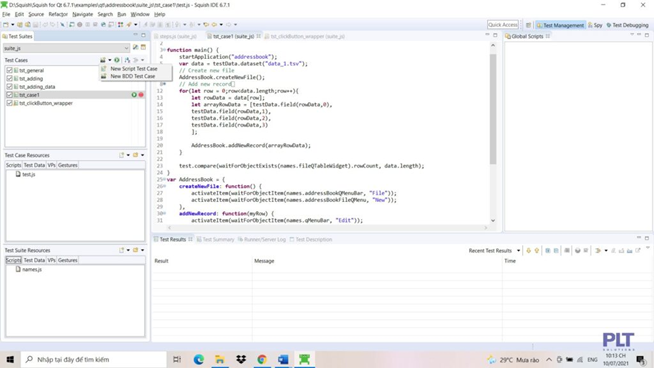
Task: Open the suite_js test suite dropdown
Action: 66,48
